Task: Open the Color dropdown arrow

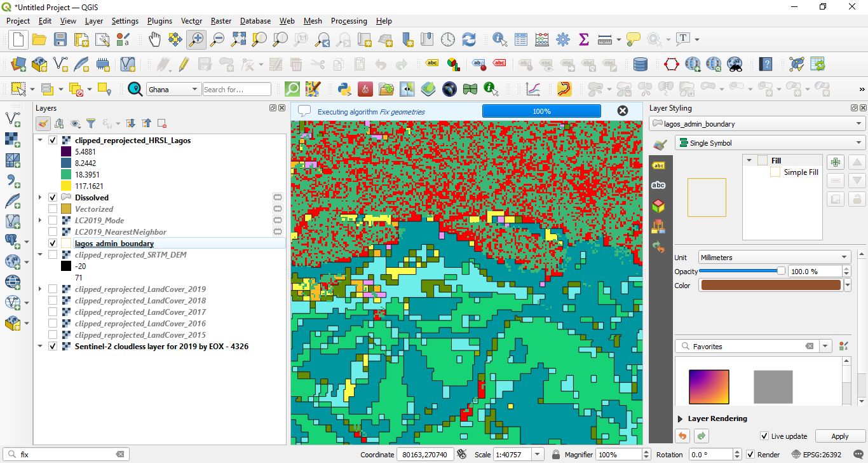Action: click(x=848, y=286)
